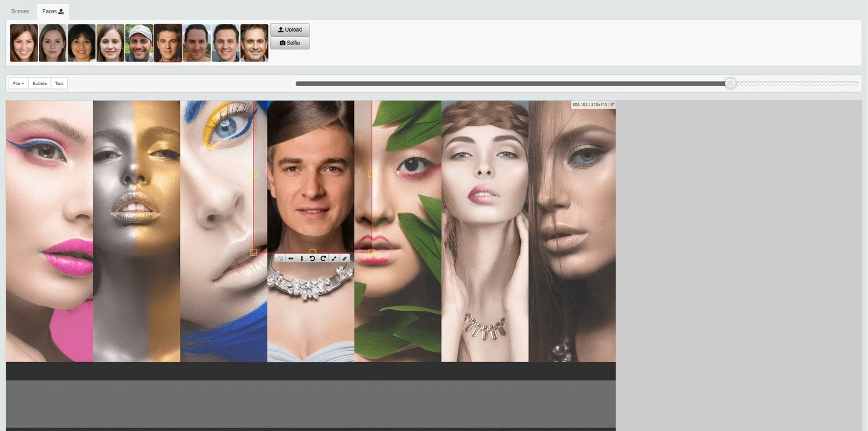Image resolution: width=868 pixels, height=431 pixels.
Task: Click the flip vertical arrow icon
Action: 301,259
